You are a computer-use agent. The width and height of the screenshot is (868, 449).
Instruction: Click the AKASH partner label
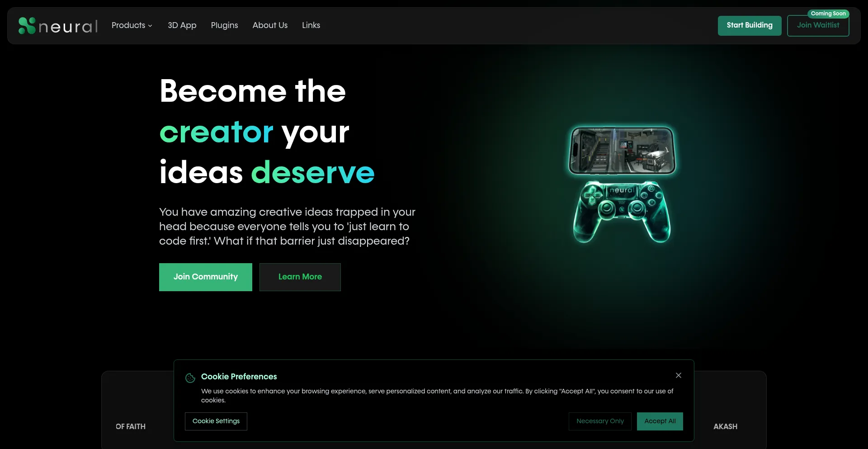(725, 426)
